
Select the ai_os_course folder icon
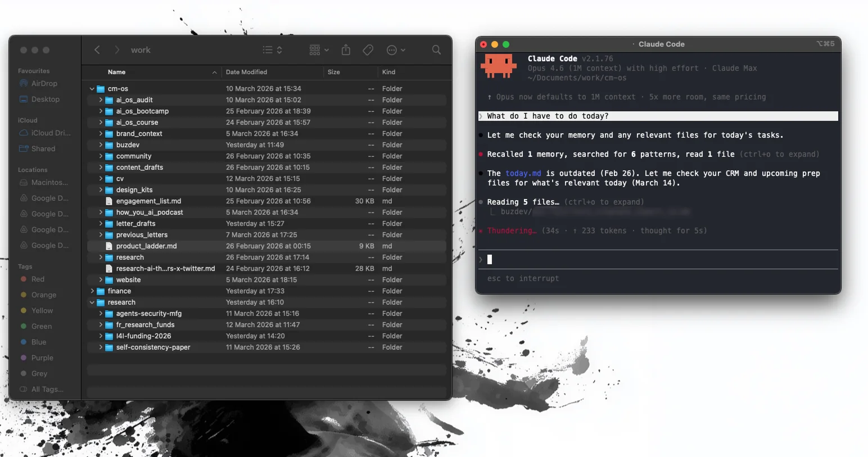(x=110, y=123)
